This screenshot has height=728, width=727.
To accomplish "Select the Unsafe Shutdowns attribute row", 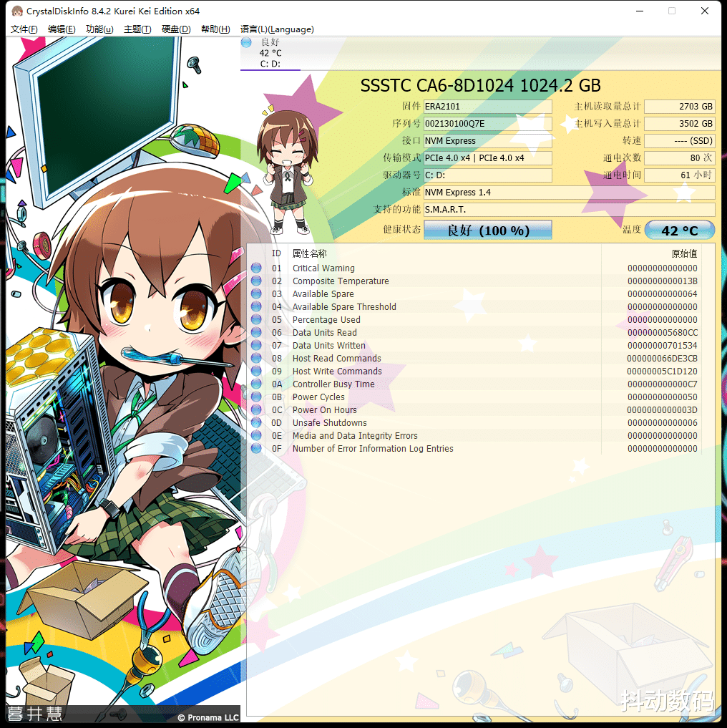I will (x=474, y=422).
